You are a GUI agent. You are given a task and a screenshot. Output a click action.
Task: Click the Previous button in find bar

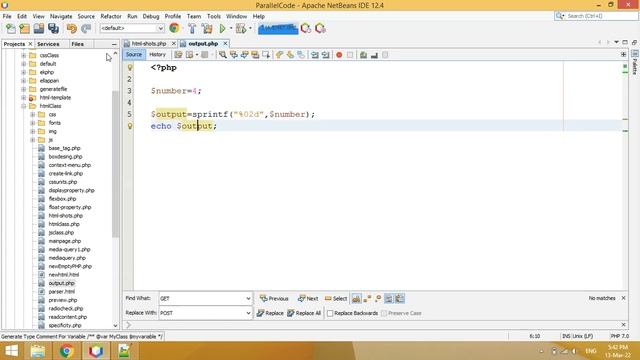(274, 299)
